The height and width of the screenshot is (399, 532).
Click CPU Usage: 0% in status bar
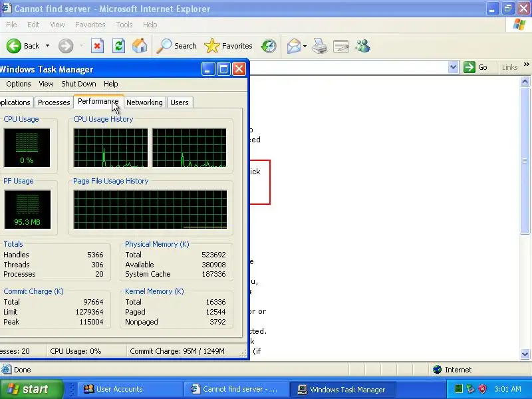pos(76,351)
